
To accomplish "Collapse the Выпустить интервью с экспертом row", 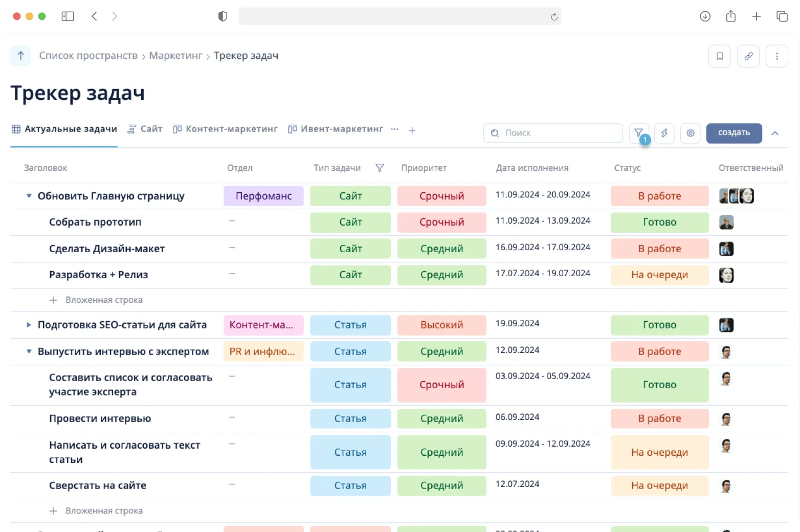I will pos(29,351).
